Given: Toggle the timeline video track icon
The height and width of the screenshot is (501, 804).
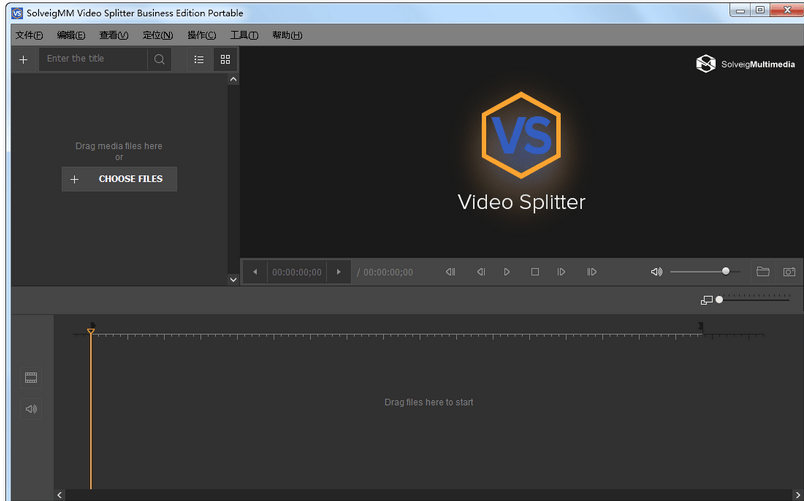Looking at the screenshot, I should tap(31, 377).
